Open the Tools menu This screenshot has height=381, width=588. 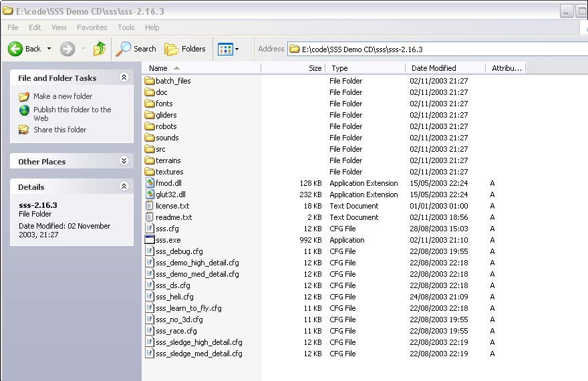pyautogui.click(x=126, y=27)
